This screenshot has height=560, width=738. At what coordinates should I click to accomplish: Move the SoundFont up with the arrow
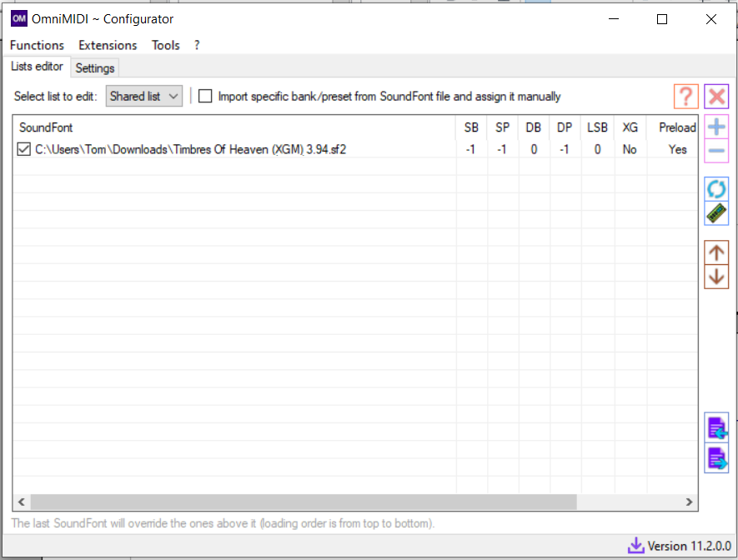click(x=716, y=252)
